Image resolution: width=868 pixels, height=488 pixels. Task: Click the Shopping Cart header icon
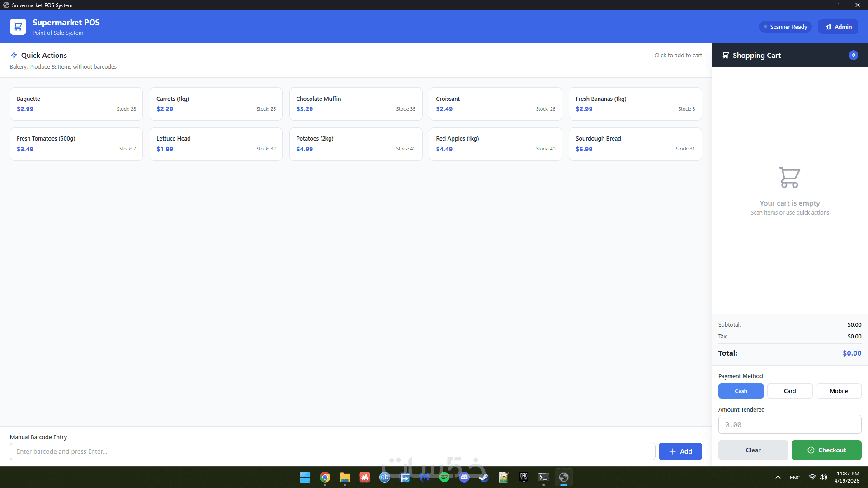click(725, 55)
